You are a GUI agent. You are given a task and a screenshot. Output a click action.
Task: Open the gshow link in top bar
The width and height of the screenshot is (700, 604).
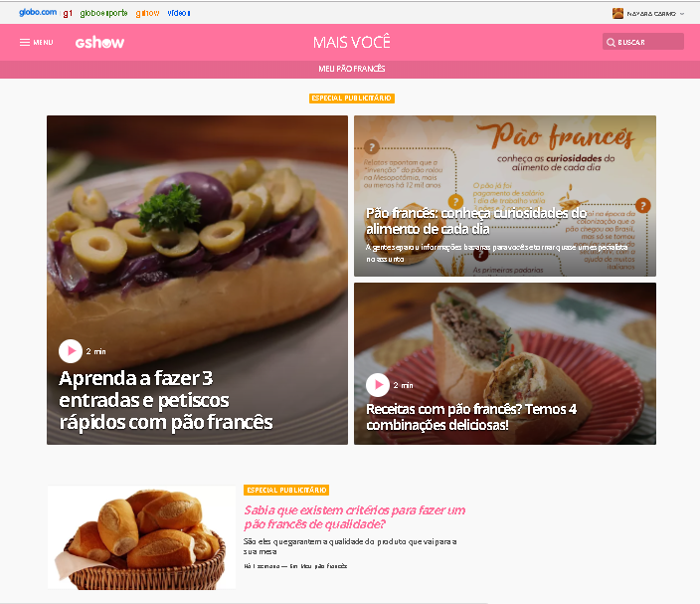(x=147, y=13)
